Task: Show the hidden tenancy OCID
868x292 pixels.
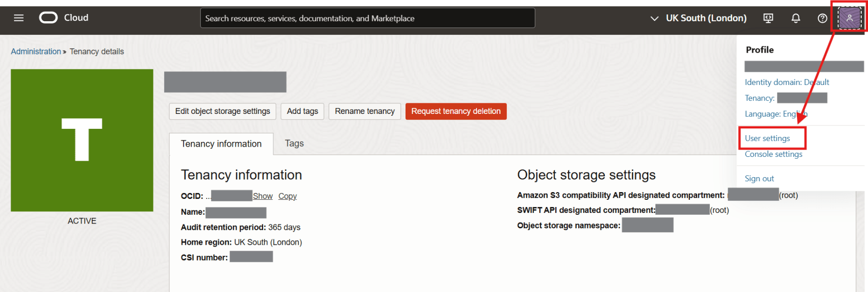Action: 263,196
